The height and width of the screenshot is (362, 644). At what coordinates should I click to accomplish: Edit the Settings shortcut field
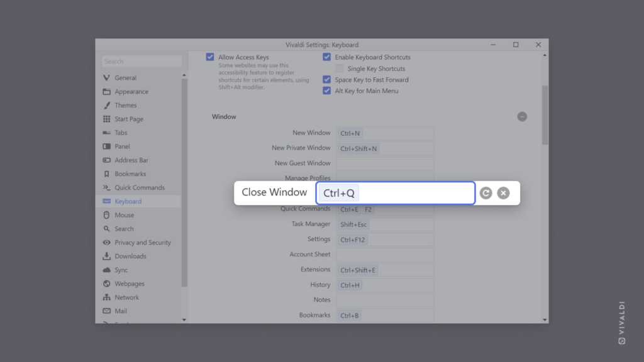[x=386, y=239]
